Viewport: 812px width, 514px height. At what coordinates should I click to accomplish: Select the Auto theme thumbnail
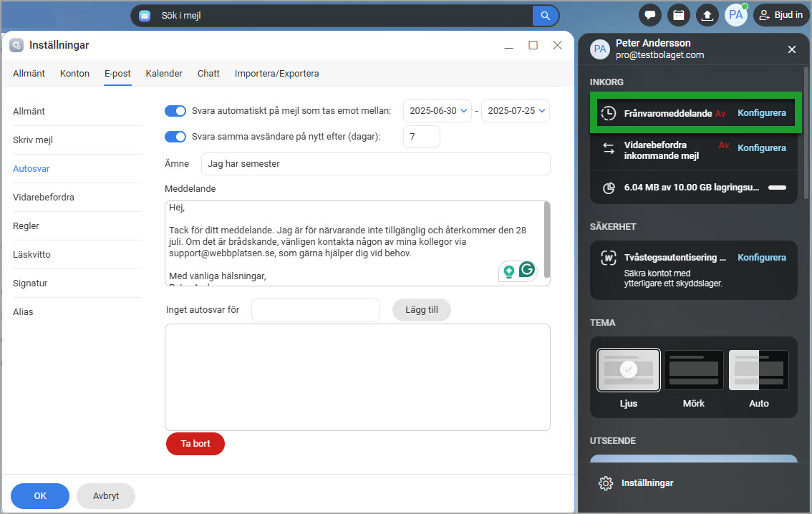(759, 370)
